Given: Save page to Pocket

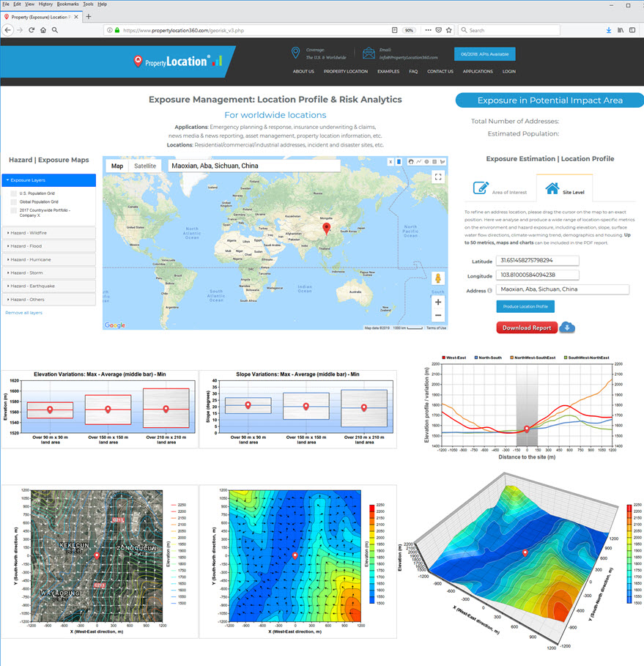Looking at the screenshot, I should click(439, 30).
